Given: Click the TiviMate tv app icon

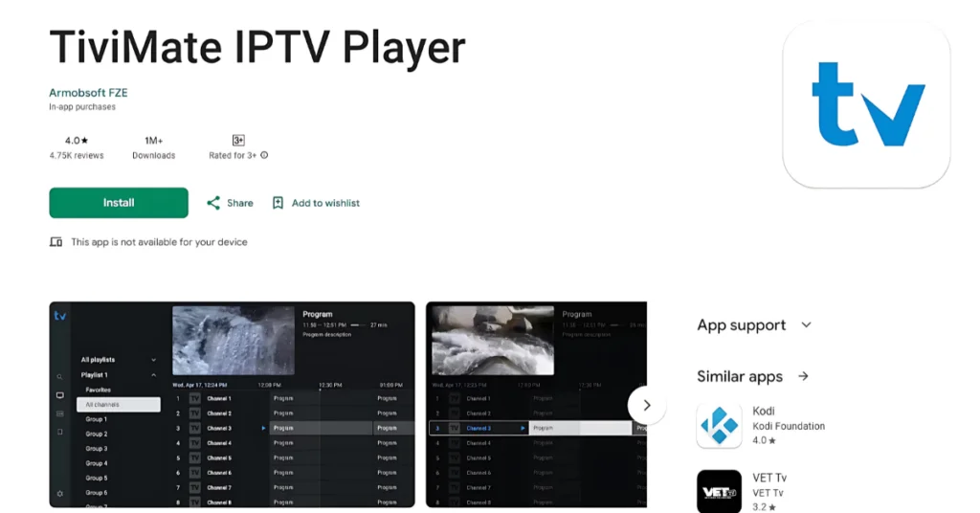Looking at the screenshot, I should coord(866,103).
